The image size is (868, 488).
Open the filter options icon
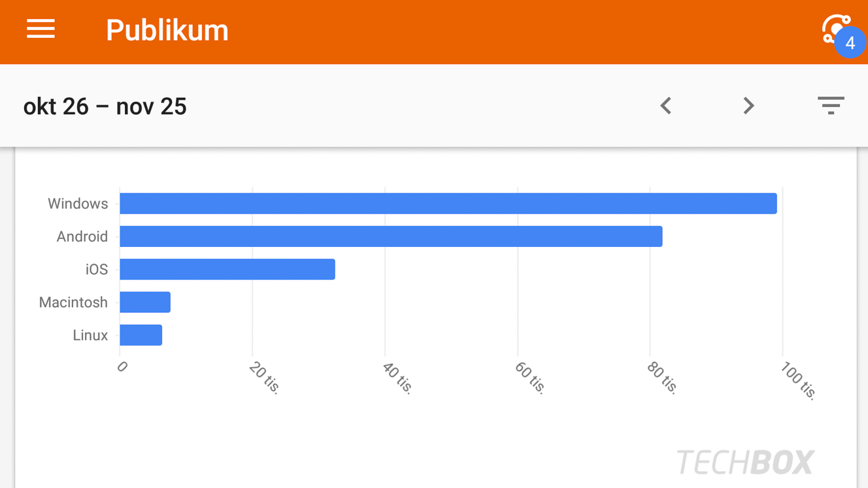tap(831, 105)
